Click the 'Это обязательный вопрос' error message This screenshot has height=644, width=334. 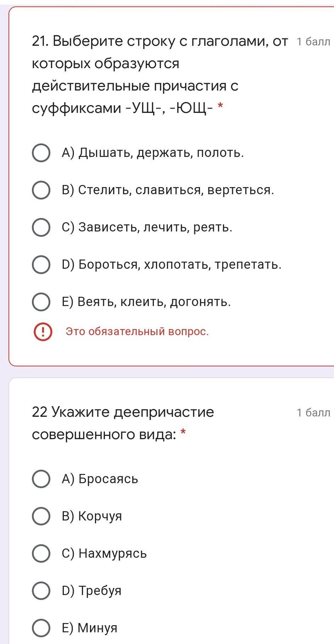click(137, 332)
